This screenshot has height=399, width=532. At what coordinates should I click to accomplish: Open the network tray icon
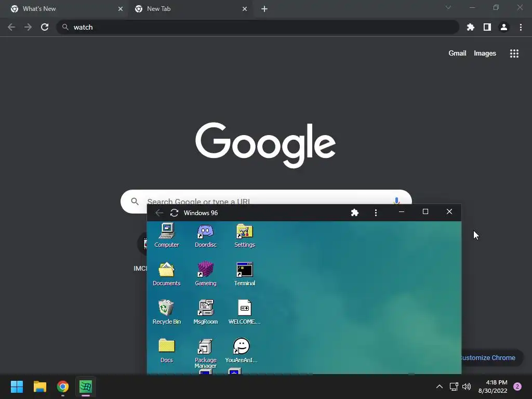[454, 387]
